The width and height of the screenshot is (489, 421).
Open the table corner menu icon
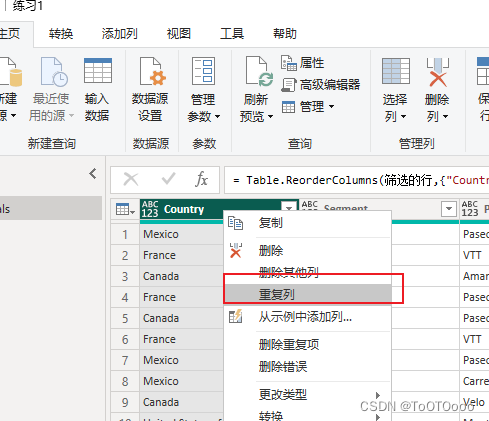click(125, 209)
